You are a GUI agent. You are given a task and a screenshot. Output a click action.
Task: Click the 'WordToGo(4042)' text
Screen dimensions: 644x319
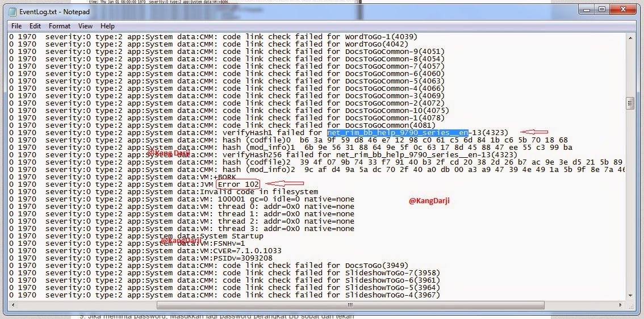click(x=377, y=44)
